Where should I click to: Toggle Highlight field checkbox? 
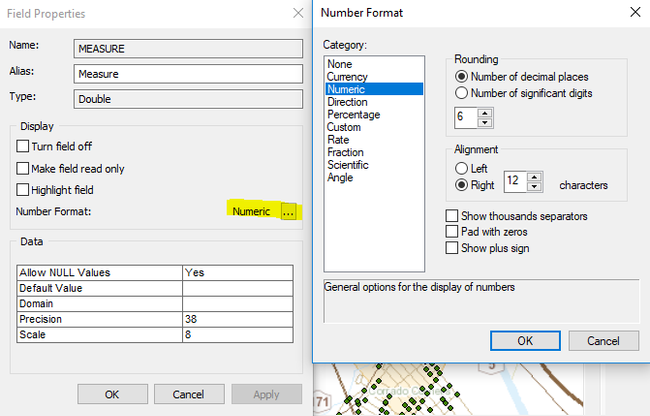point(23,190)
